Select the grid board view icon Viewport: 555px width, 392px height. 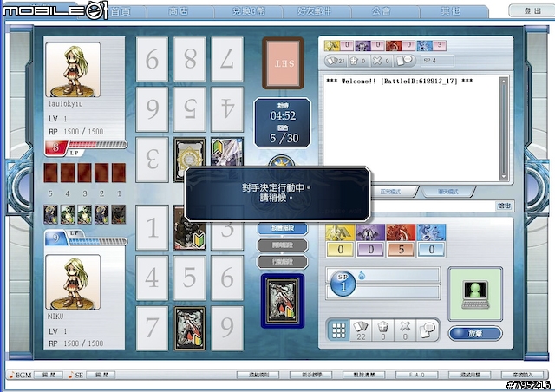tap(338, 330)
